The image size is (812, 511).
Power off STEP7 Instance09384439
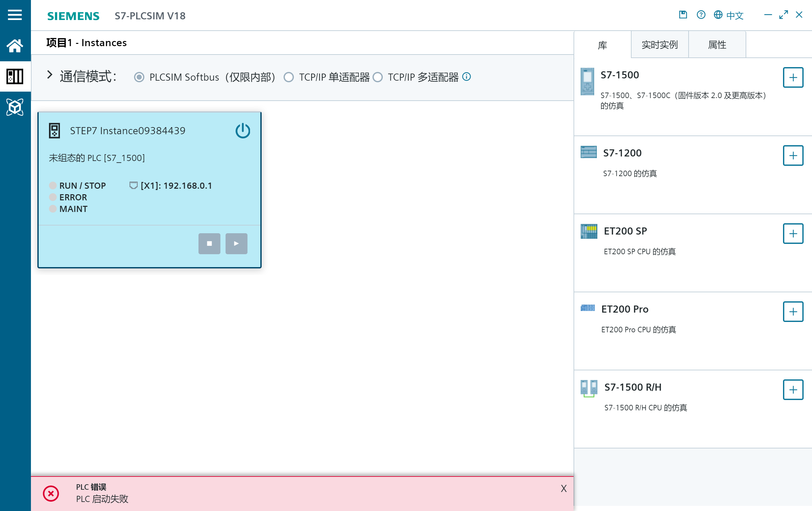(x=242, y=131)
